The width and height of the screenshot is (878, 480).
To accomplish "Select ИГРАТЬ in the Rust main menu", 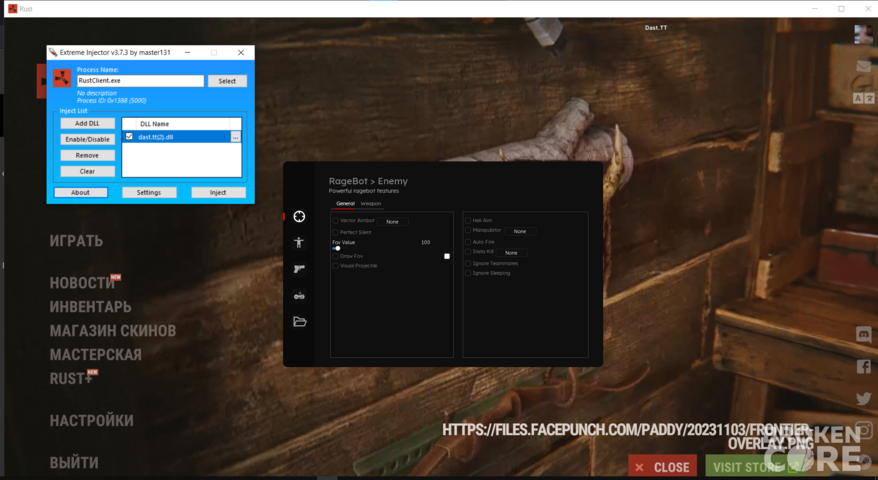I will click(76, 241).
